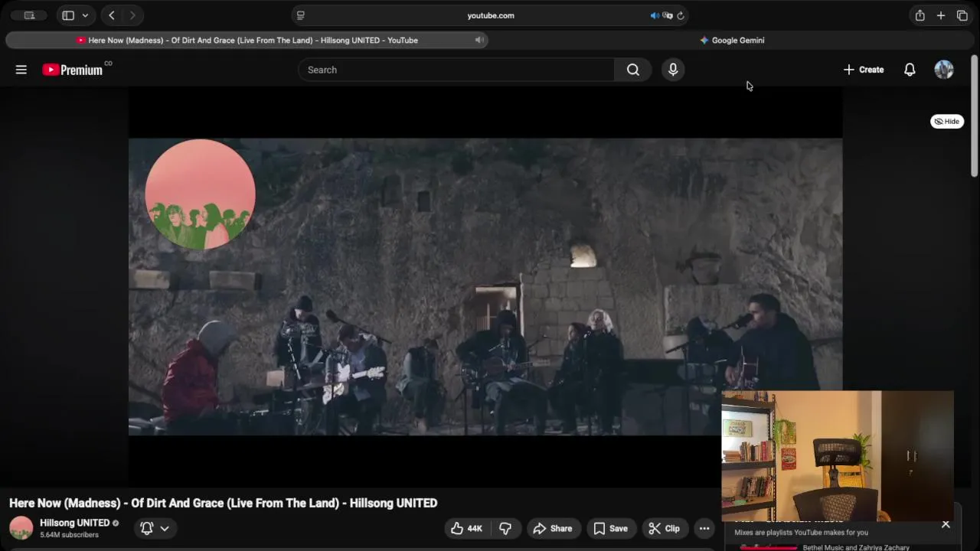Focus the YouTube Search field
This screenshot has width=980, height=551.
(x=456, y=70)
